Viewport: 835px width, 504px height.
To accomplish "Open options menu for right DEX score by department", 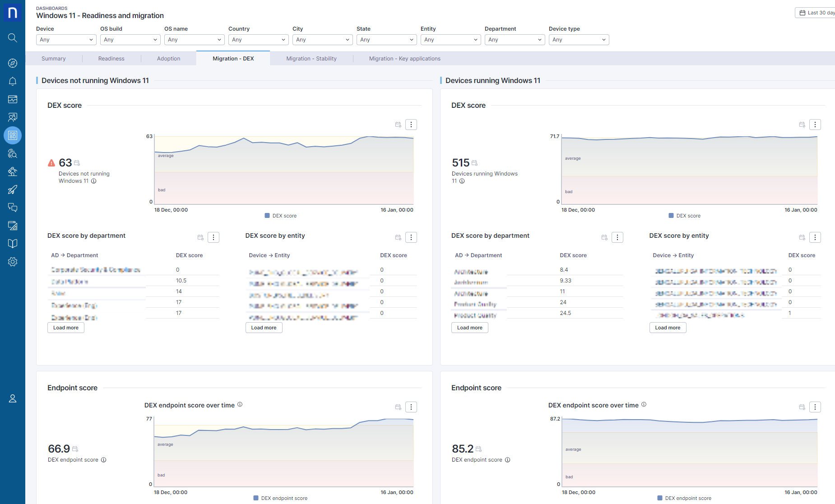I will point(617,237).
